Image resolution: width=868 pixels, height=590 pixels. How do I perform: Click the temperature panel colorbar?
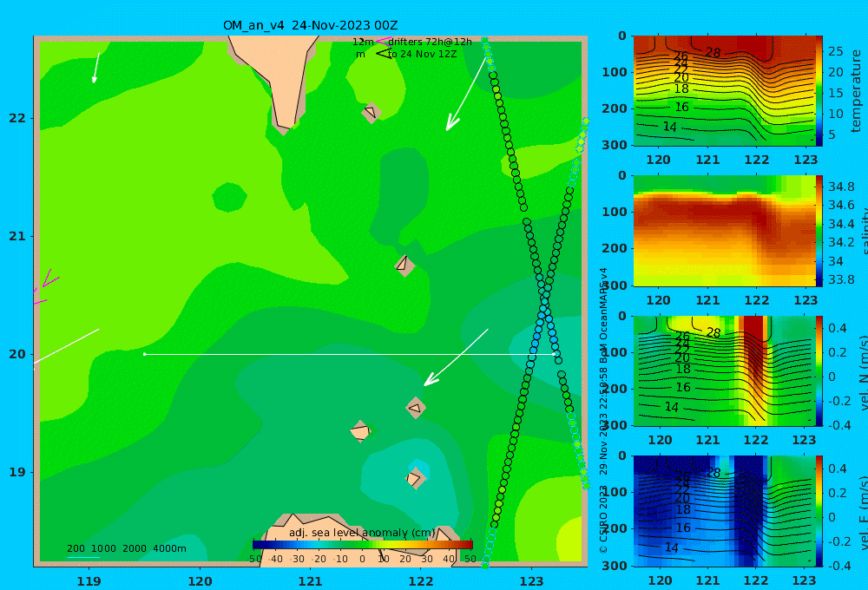point(819,91)
